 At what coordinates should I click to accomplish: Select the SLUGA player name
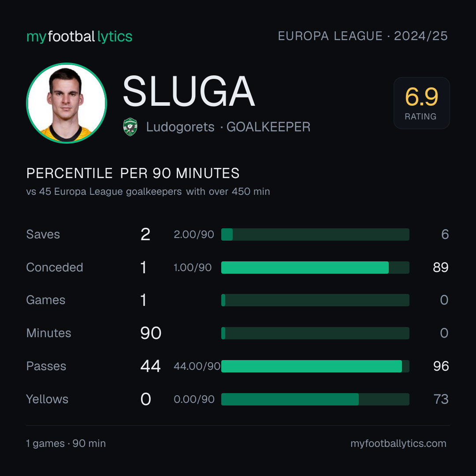(189, 91)
